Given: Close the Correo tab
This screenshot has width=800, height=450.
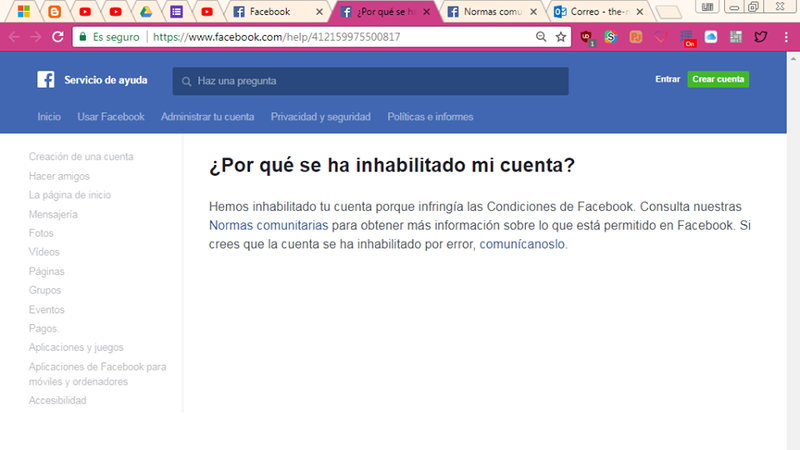Looking at the screenshot, I should pyautogui.click(x=639, y=12).
